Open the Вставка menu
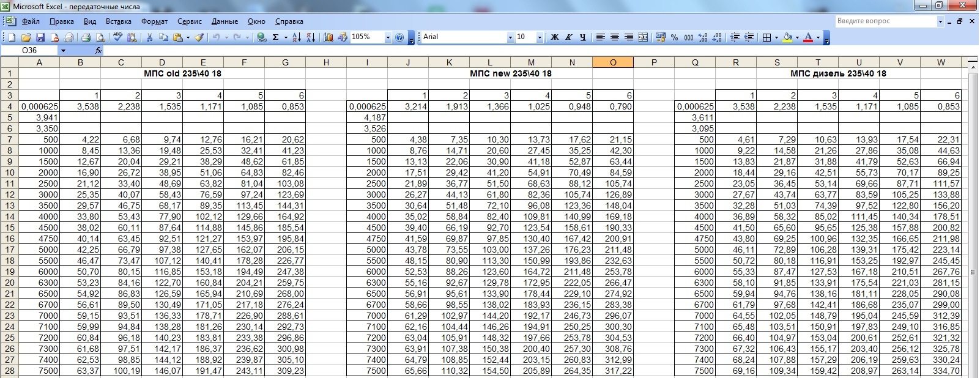The image size is (980, 378). (119, 21)
